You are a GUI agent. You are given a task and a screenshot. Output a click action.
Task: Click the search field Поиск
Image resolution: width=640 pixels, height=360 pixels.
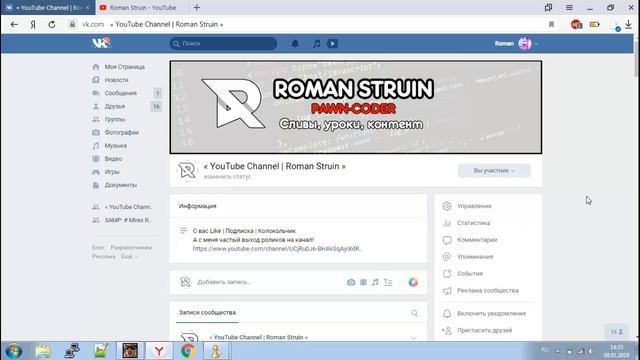[223, 44]
